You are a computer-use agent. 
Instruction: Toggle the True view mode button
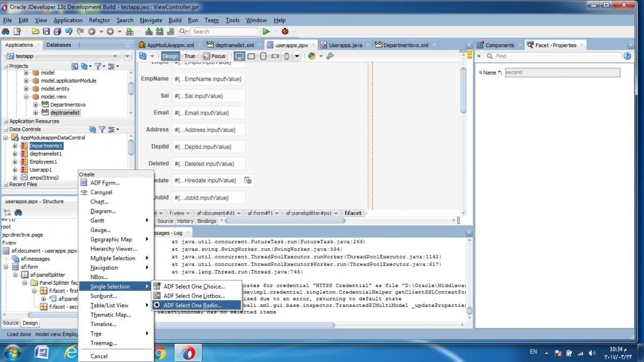tap(189, 56)
